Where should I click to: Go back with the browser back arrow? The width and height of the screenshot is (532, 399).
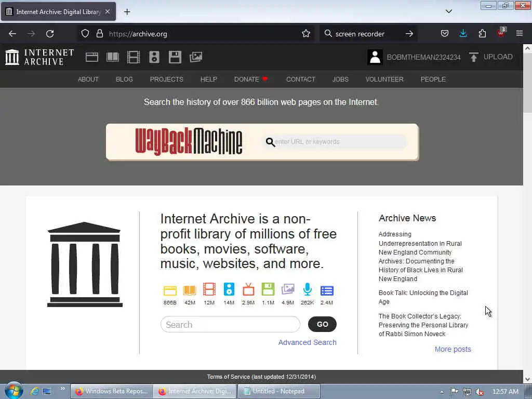coord(12,34)
